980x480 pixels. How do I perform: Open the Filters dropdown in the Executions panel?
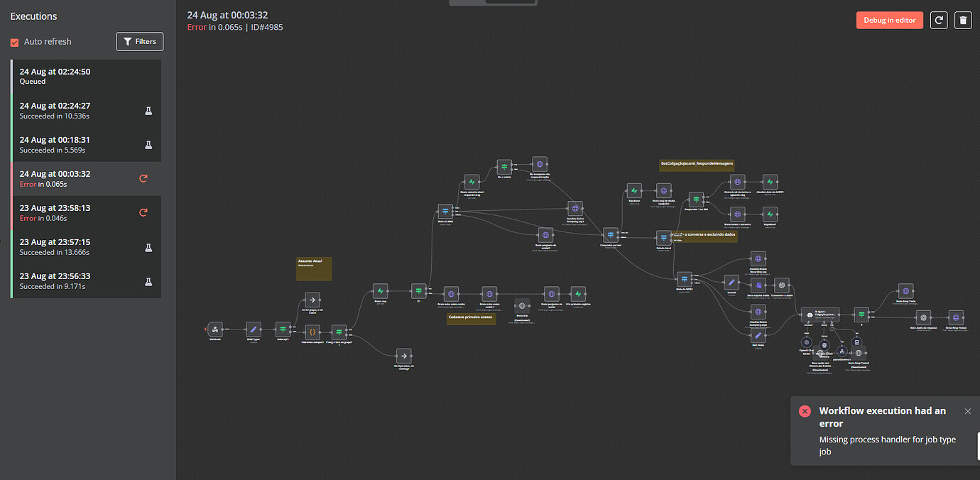point(139,41)
